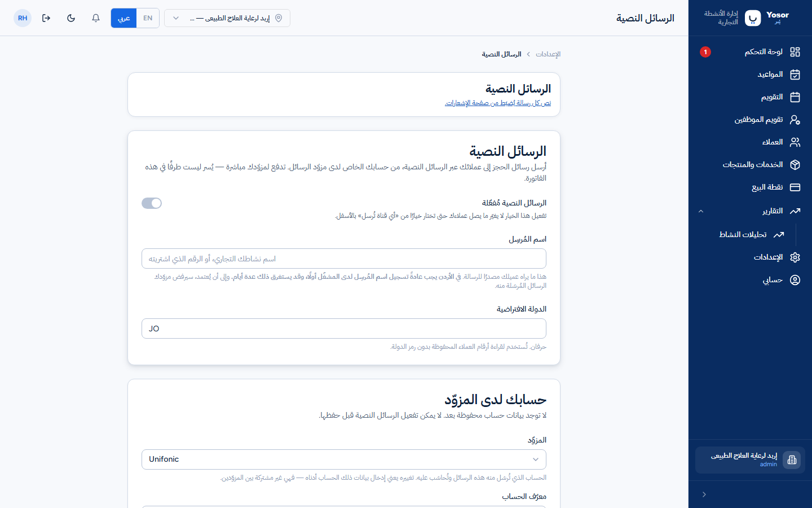
Task: Toggle the الرسائل النصية مُفعّلة switch
Action: 152,203
